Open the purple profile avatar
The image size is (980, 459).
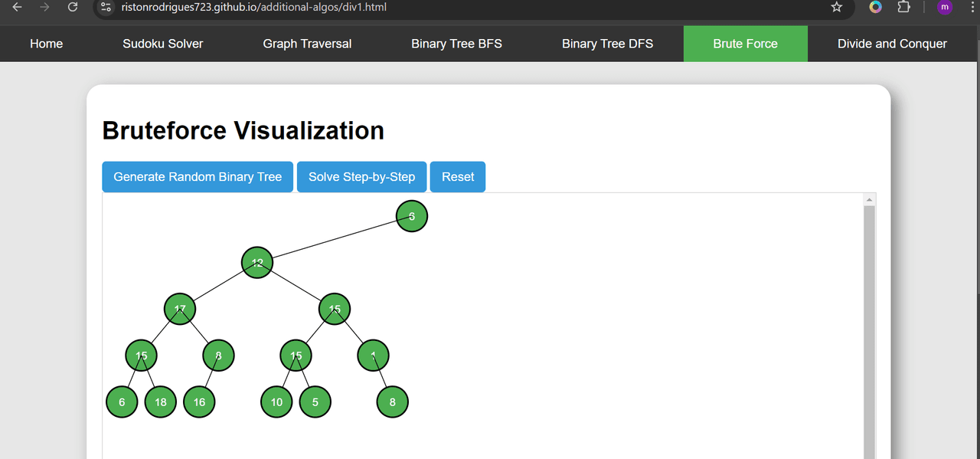pyautogui.click(x=945, y=7)
